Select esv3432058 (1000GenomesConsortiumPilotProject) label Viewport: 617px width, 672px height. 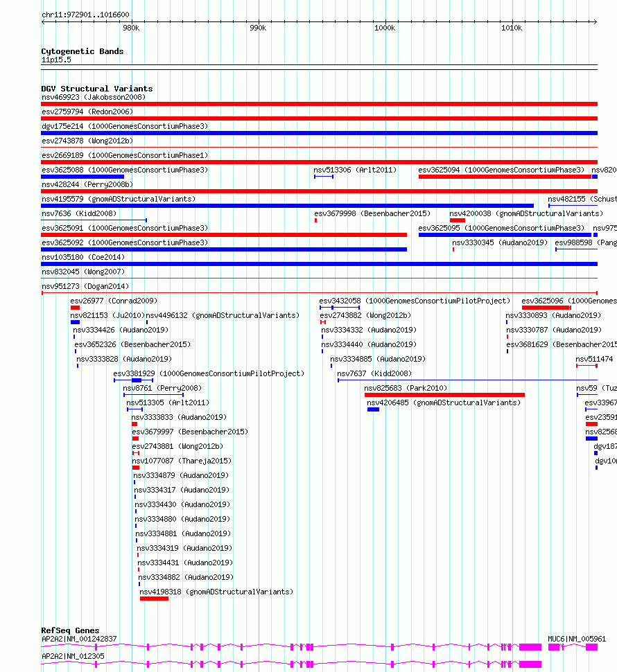click(415, 301)
